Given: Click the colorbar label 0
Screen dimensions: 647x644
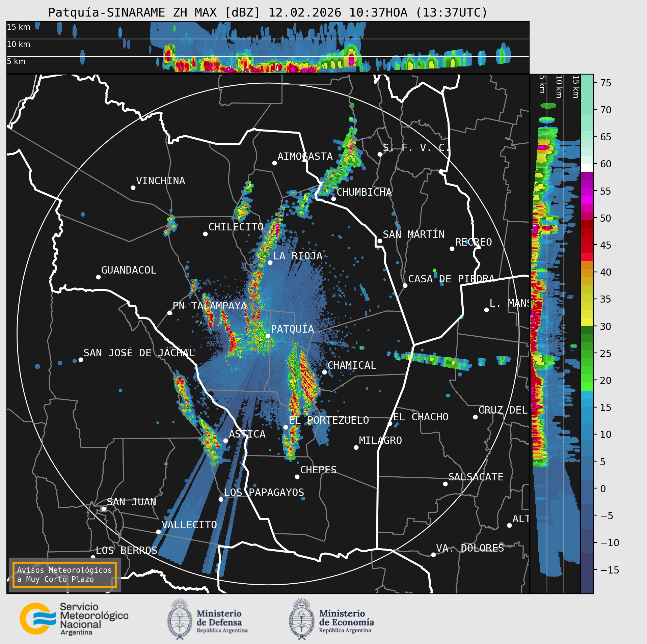Looking at the screenshot, I should point(603,489).
